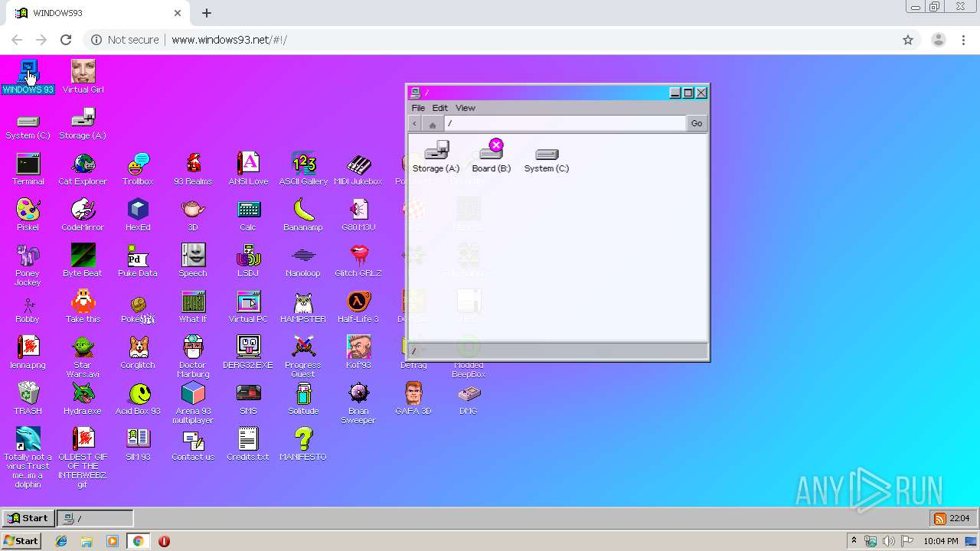Open the 3D teapot icon
980x551 pixels.
pyautogui.click(x=193, y=215)
